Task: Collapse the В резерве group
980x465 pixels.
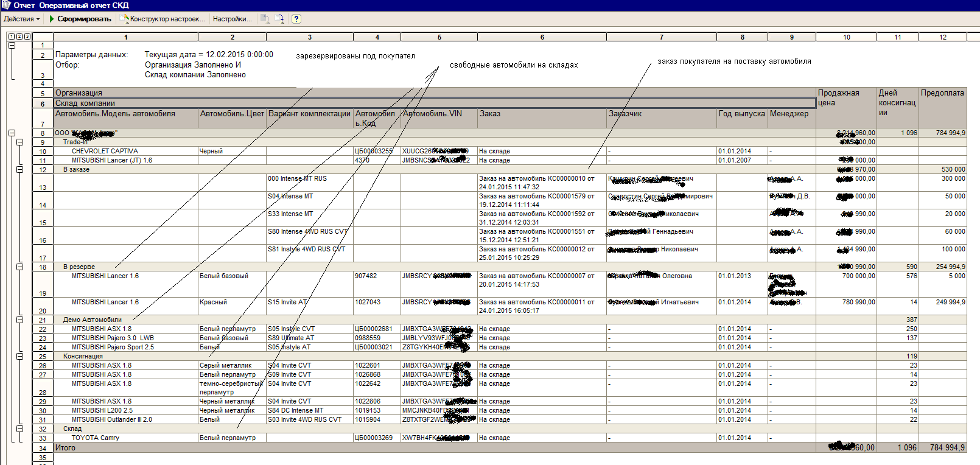Action: (19, 267)
